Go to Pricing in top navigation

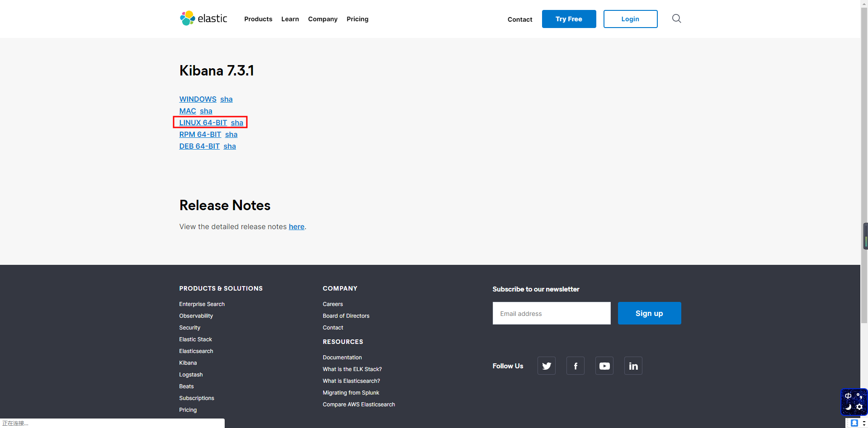click(x=358, y=19)
